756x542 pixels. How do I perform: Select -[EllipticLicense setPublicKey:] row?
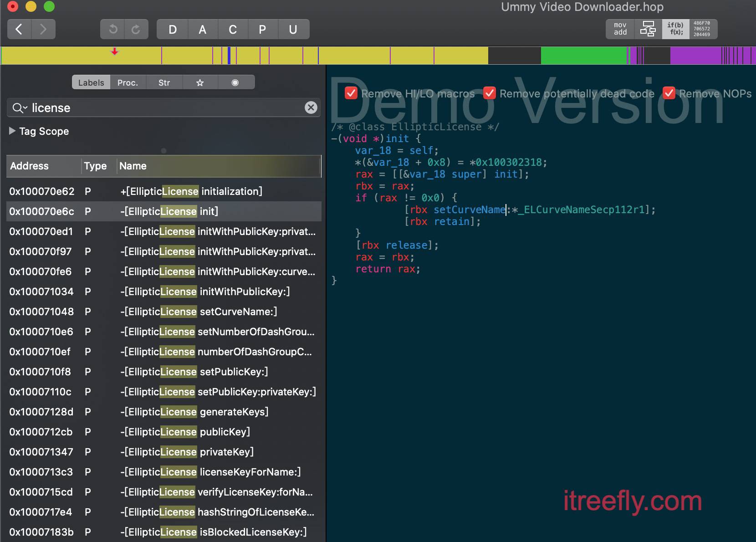tap(164, 372)
